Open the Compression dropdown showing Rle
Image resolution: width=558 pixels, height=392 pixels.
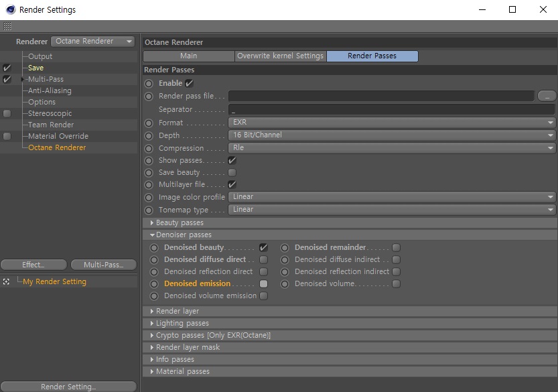[392, 148]
